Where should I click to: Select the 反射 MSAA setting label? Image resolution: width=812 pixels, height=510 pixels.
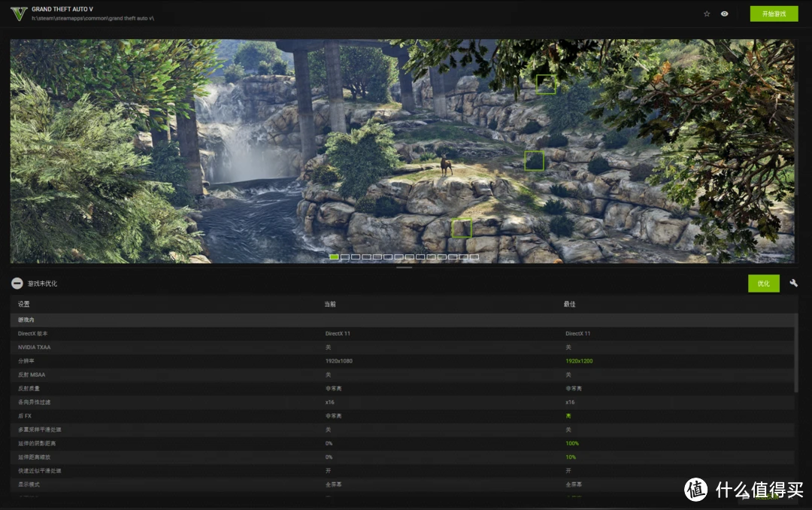click(32, 375)
